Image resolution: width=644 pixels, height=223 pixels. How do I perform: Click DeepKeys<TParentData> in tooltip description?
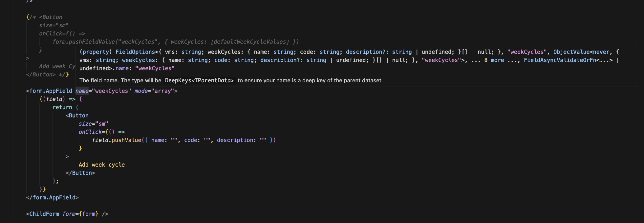click(199, 80)
